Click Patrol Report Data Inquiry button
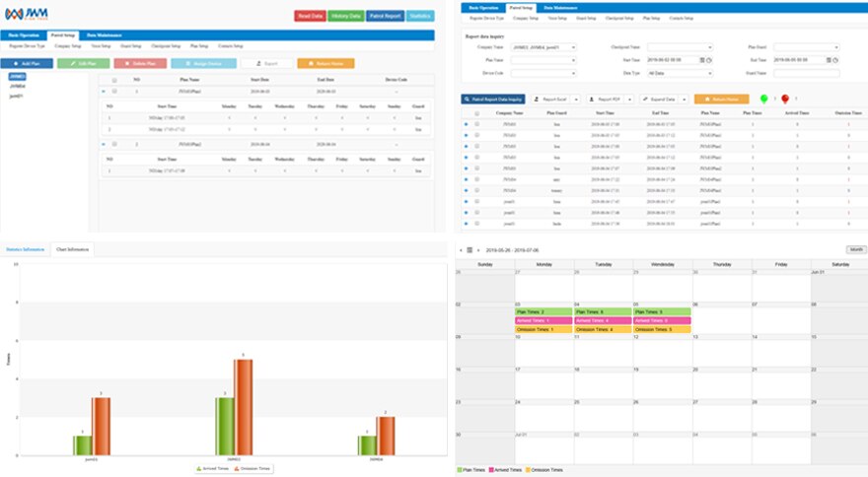Screen dimensions: 868x477 493,100
